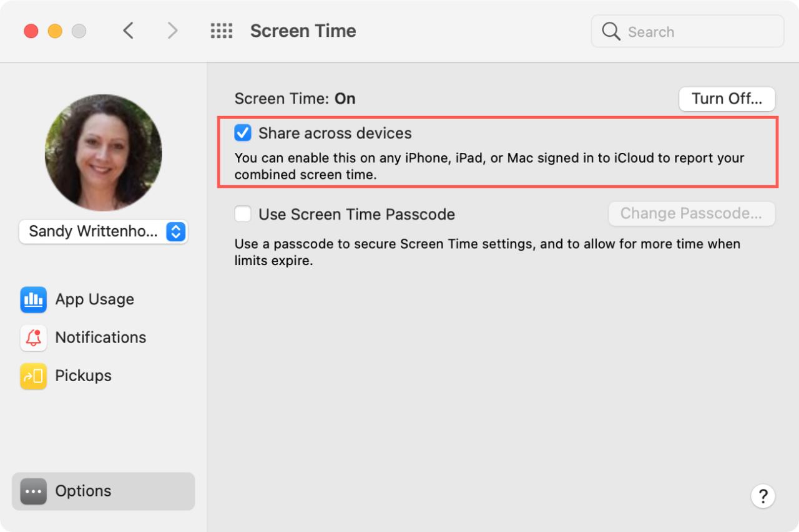The height and width of the screenshot is (532, 799).
Task: Click the Turn Off button
Action: point(726,99)
